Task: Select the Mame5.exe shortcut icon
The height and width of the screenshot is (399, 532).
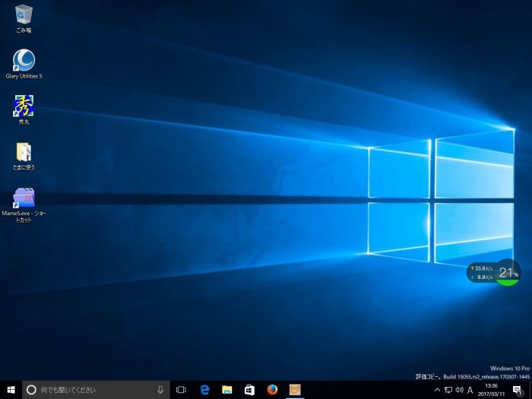Action: 24,198
